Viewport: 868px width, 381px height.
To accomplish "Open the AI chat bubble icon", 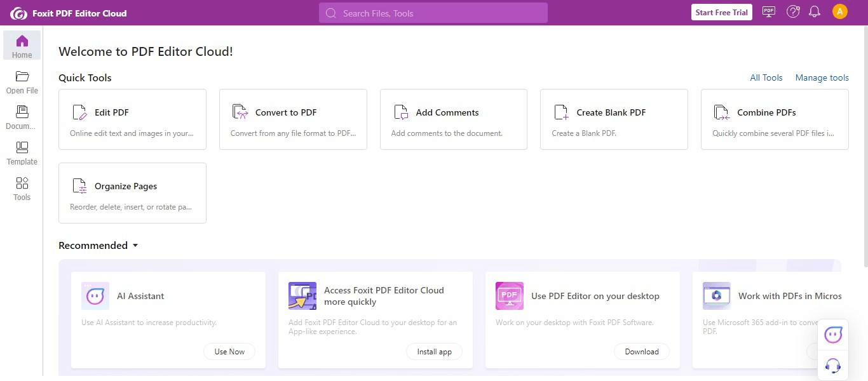I will pyautogui.click(x=833, y=334).
